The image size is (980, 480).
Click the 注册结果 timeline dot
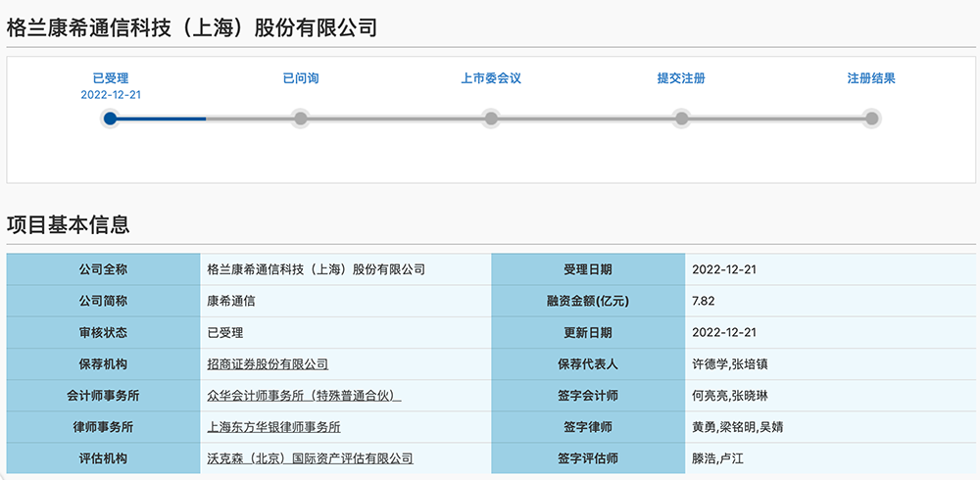point(871,119)
